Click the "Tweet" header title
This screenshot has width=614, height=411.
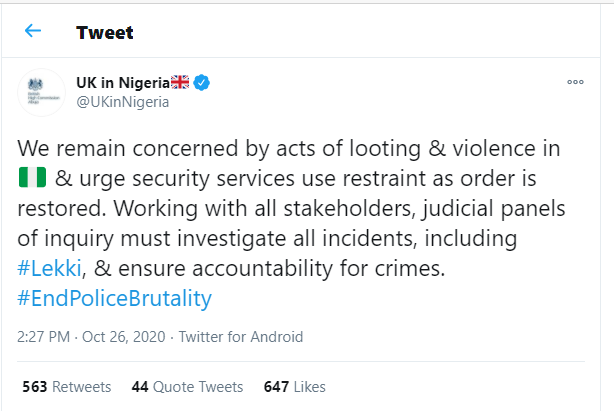pyautogui.click(x=104, y=32)
